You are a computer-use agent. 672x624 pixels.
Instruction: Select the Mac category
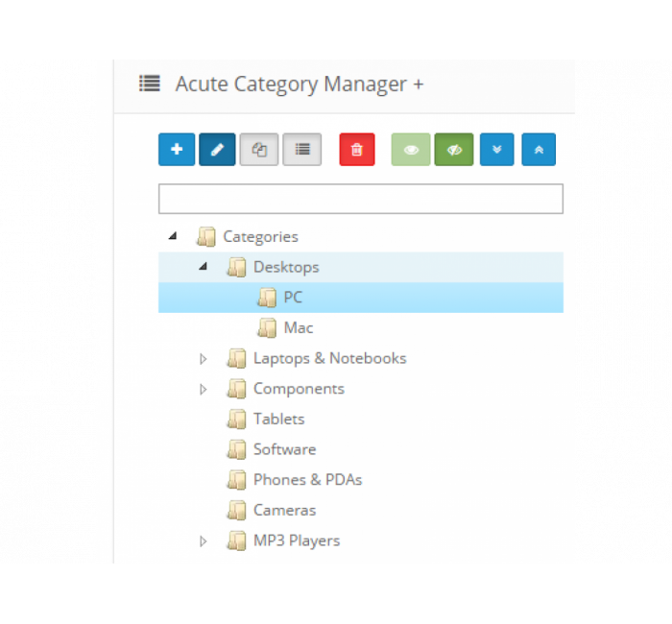[298, 328]
